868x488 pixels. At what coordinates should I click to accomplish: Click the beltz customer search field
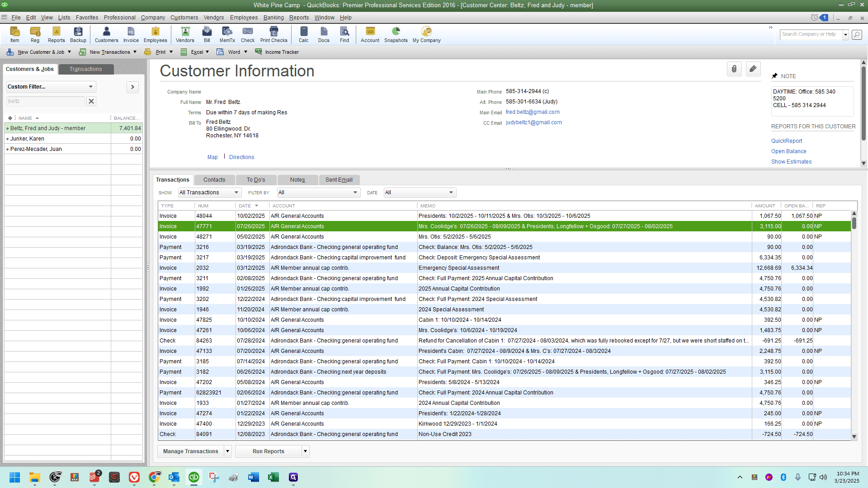click(x=46, y=101)
